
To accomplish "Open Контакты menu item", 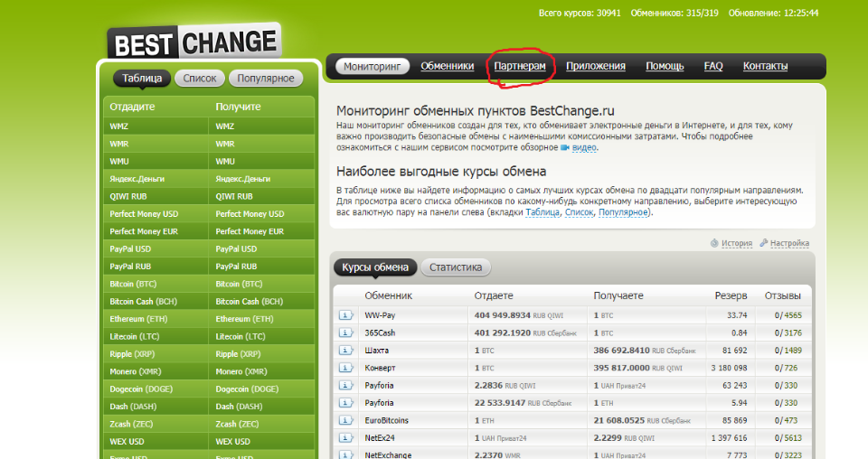I will click(x=765, y=66).
